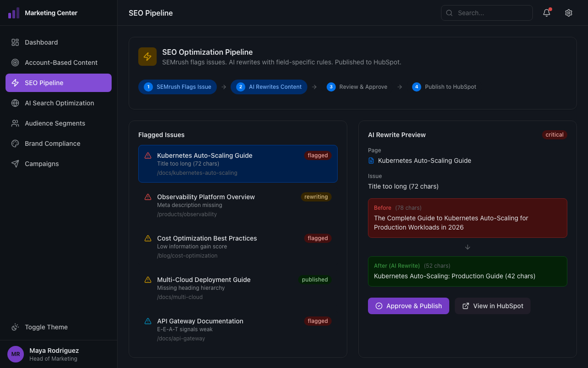Open the notification bell
The width and height of the screenshot is (588, 368).
click(546, 13)
